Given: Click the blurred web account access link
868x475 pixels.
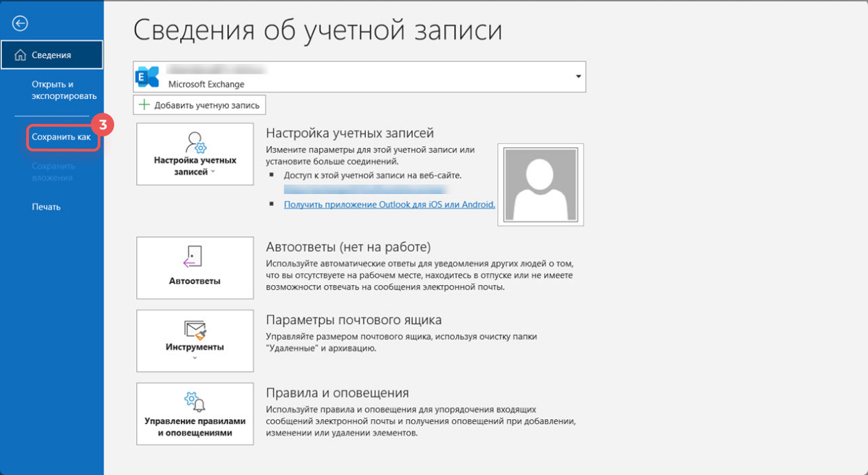Looking at the screenshot, I should (366, 189).
